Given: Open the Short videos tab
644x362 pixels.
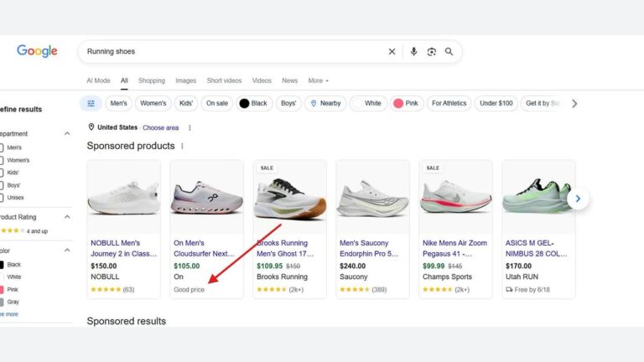Looking at the screenshot, I should pyautogui.click(x=224, y=80).
